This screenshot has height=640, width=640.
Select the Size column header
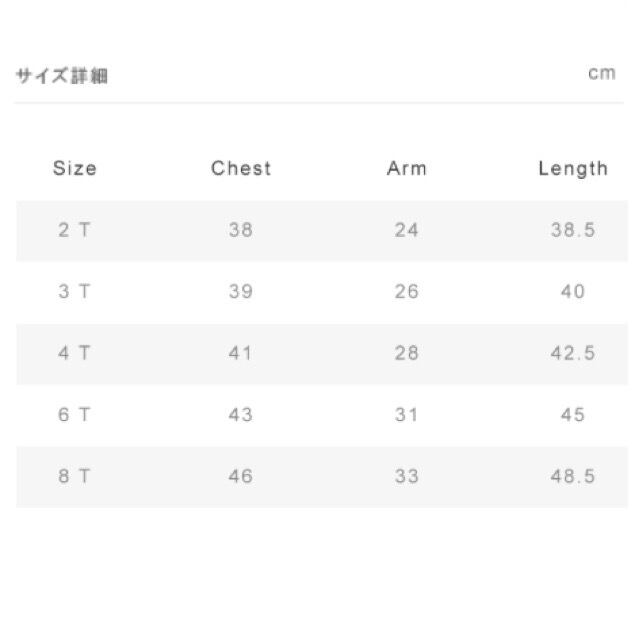point(75,168)
